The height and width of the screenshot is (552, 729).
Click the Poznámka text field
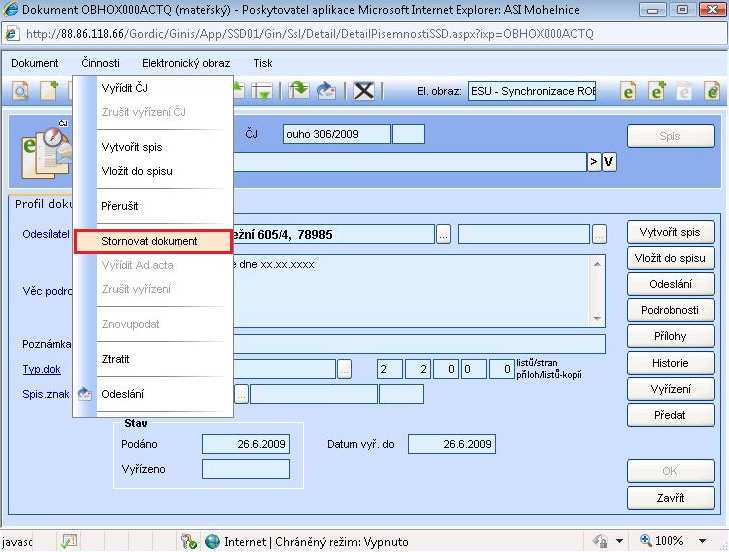[419, 344]
